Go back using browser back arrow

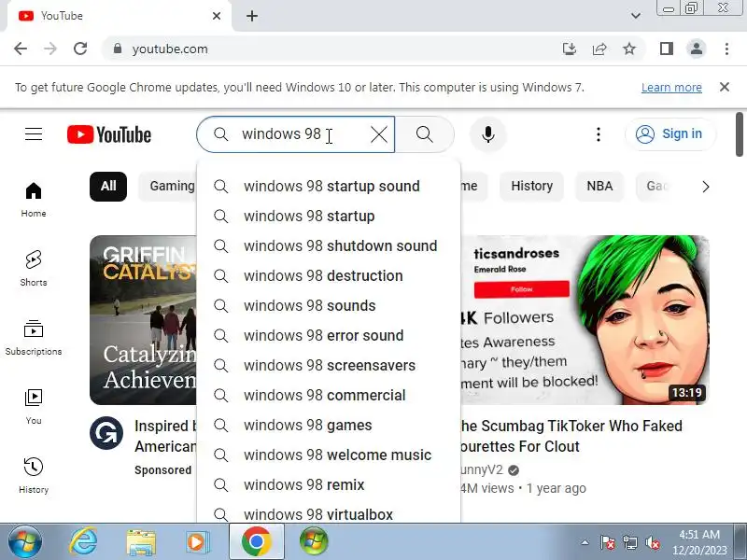point(21,49)
